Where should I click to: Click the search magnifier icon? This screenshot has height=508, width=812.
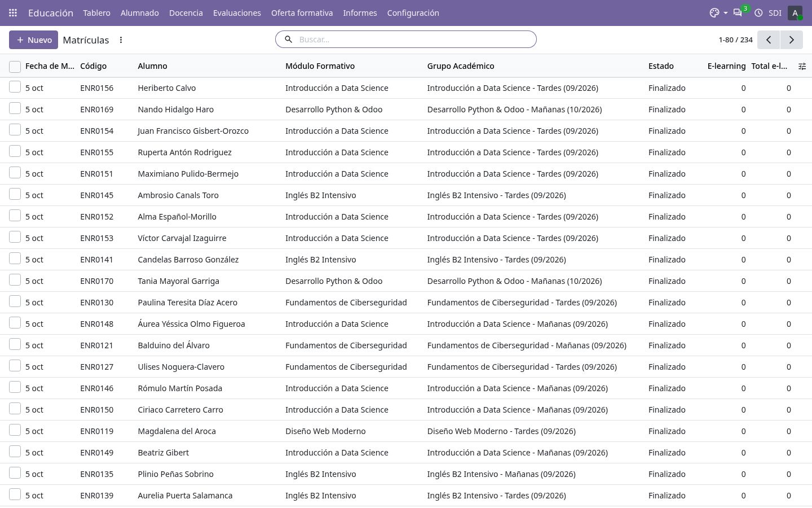click(288, 40)
